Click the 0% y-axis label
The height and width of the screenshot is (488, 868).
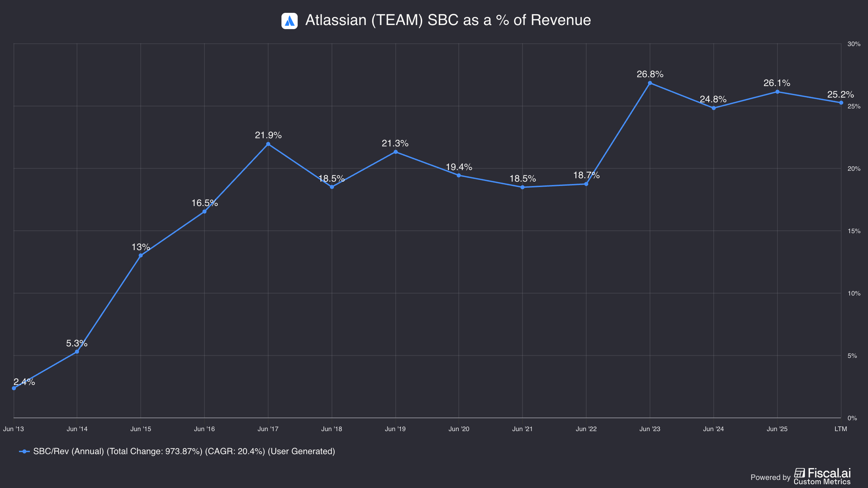pos(852,418)
